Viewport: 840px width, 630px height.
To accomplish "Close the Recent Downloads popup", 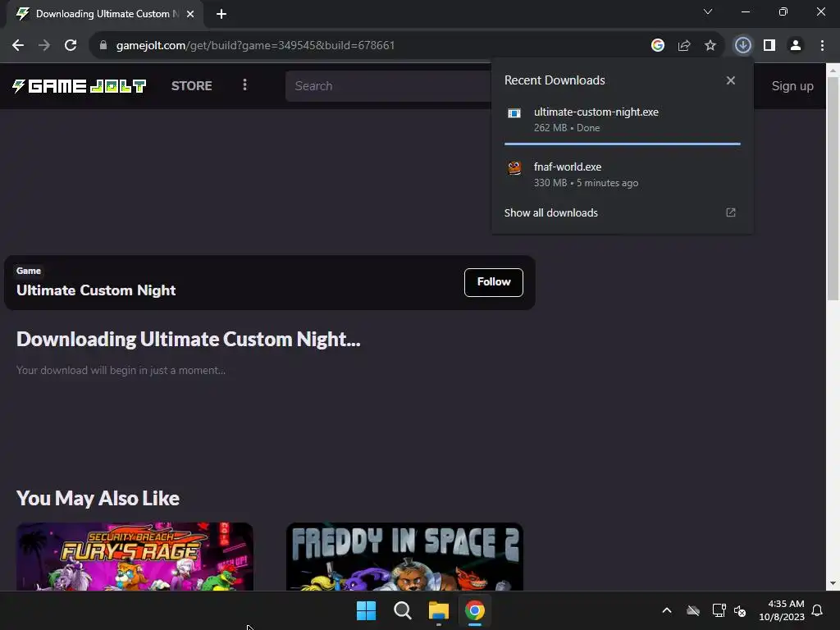I will pyautogui.click(x=731, y=80).
